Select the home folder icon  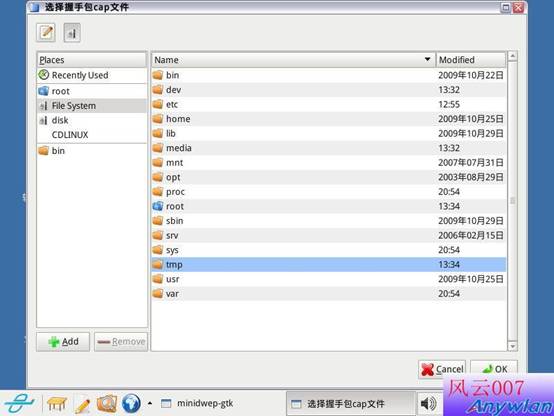tap(158, 119)
